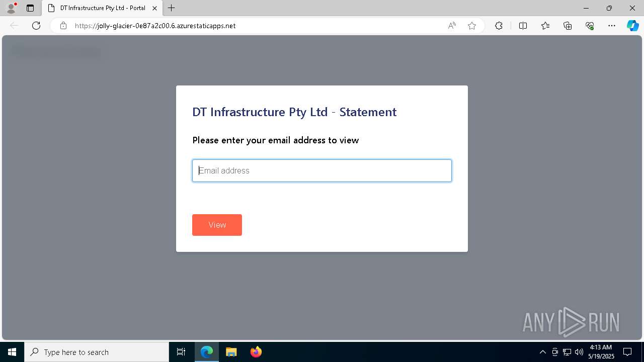Go back to previous page
Screen dimensions: 644x362
click(14, 26)
